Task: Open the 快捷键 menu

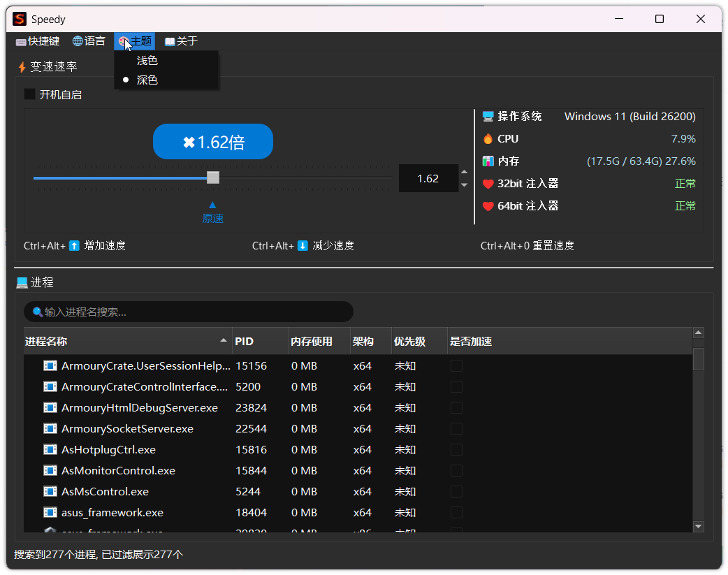Action: coord(37,41)
